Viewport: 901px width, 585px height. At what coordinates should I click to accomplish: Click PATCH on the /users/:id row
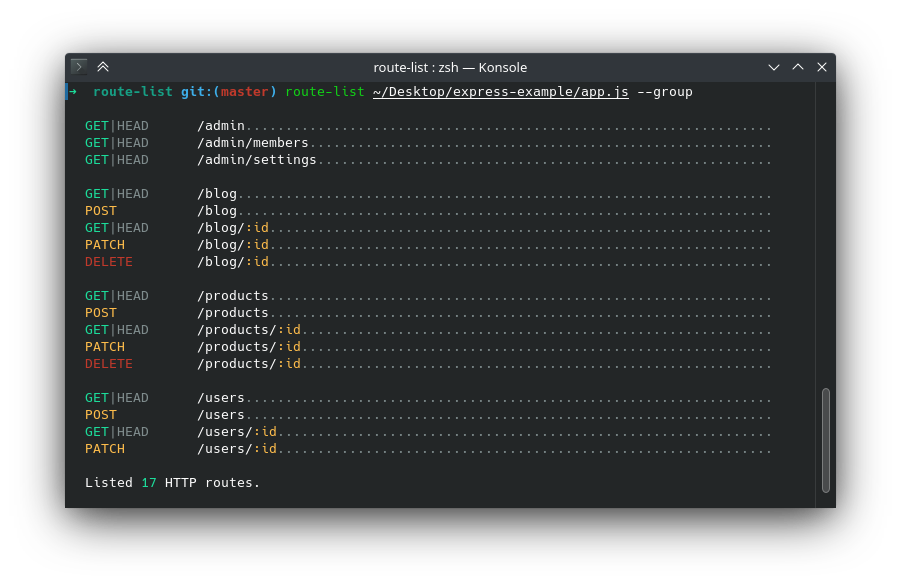click(x=105, y=449)
